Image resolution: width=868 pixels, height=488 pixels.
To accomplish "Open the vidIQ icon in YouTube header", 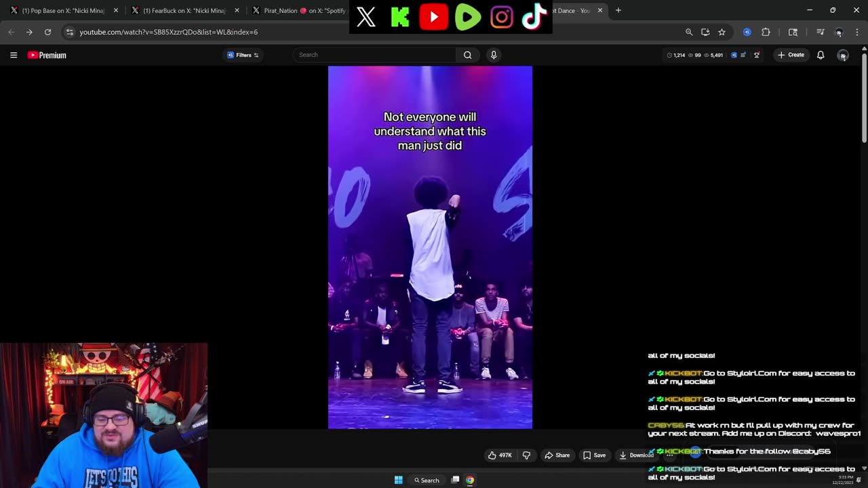I will pyautogui.click(x=734, y=55).
